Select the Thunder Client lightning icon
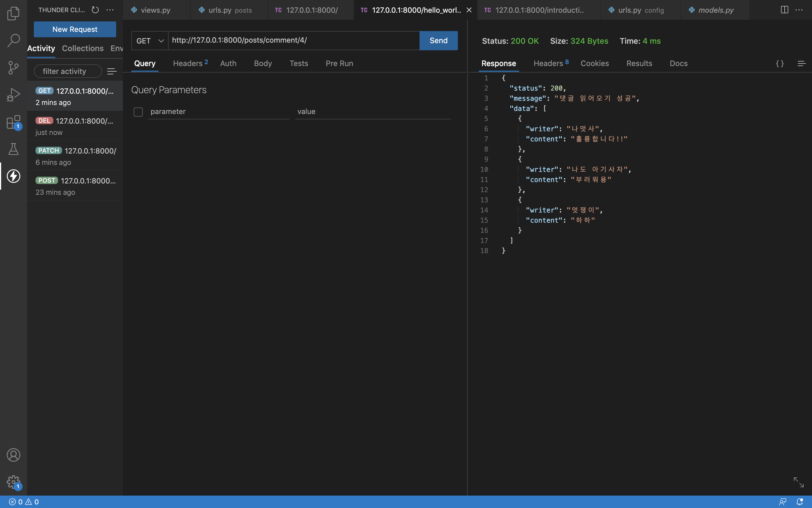Image resolution: width=812 pixels, height=508 pixels. click(14, 176)
